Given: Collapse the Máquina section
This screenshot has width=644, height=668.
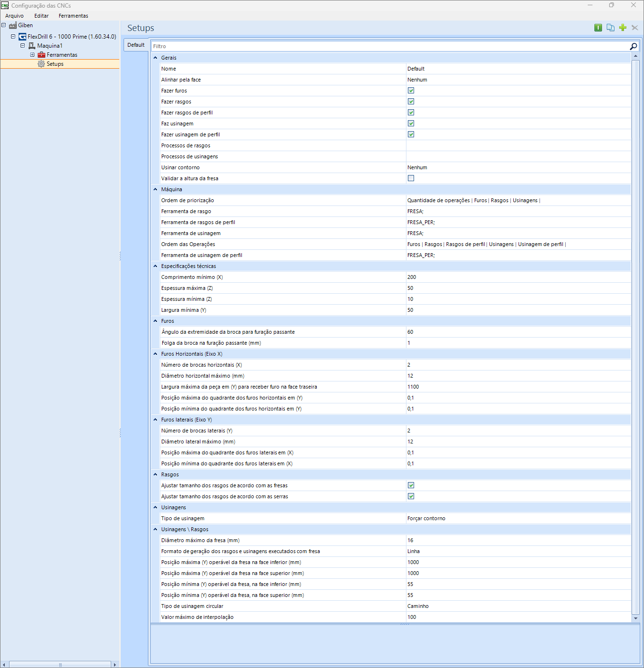Looking at the screenshot, I should pos(156,189).
